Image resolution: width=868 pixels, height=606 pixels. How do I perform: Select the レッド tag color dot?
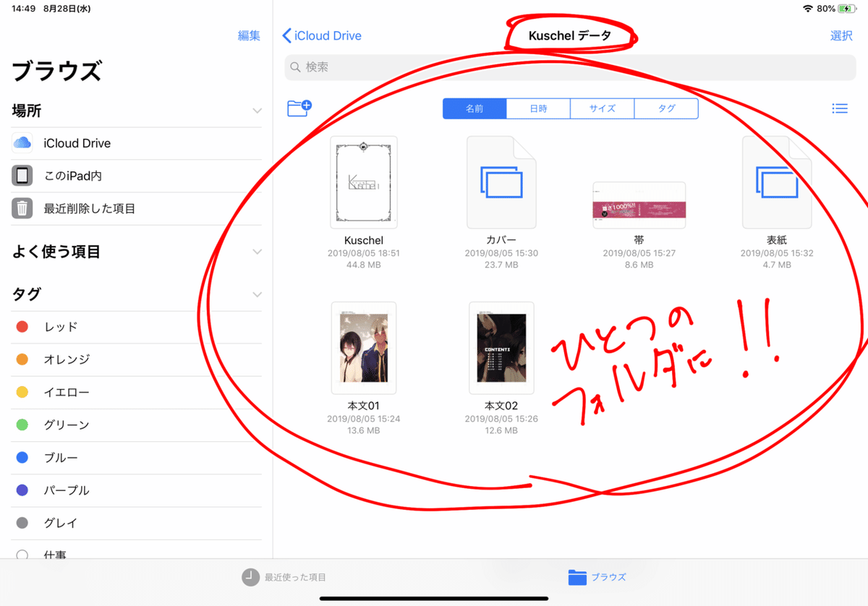click(22, 327)
